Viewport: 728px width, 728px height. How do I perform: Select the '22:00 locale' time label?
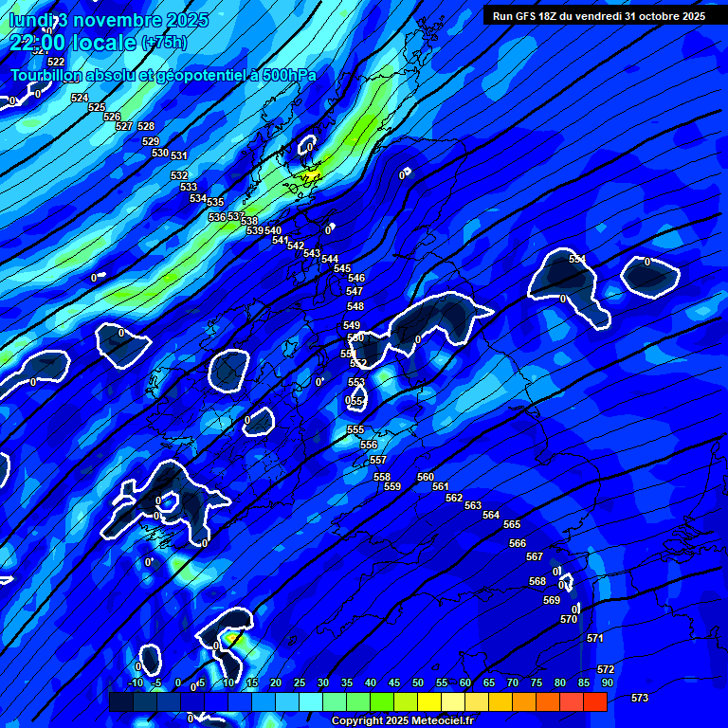pyautogui.click(x=72, y=43)
